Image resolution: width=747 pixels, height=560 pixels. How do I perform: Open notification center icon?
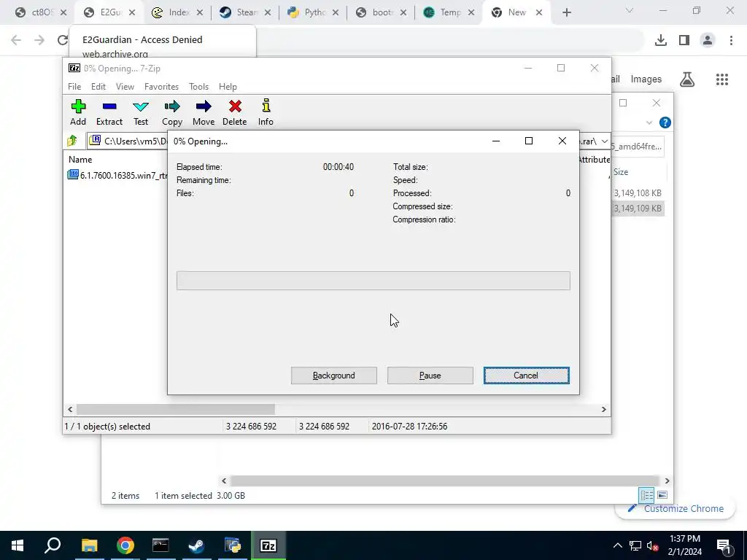(724, 545)
